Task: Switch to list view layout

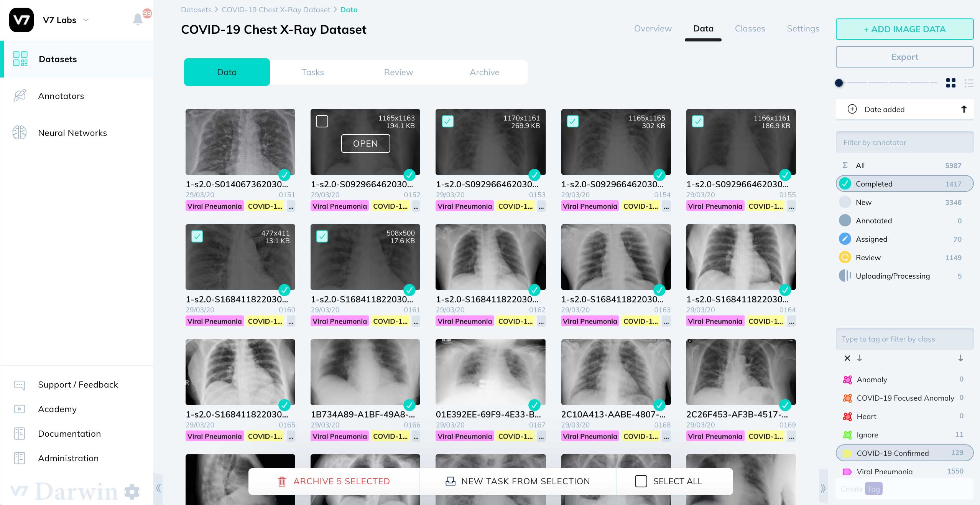Action: click(969, 83)
